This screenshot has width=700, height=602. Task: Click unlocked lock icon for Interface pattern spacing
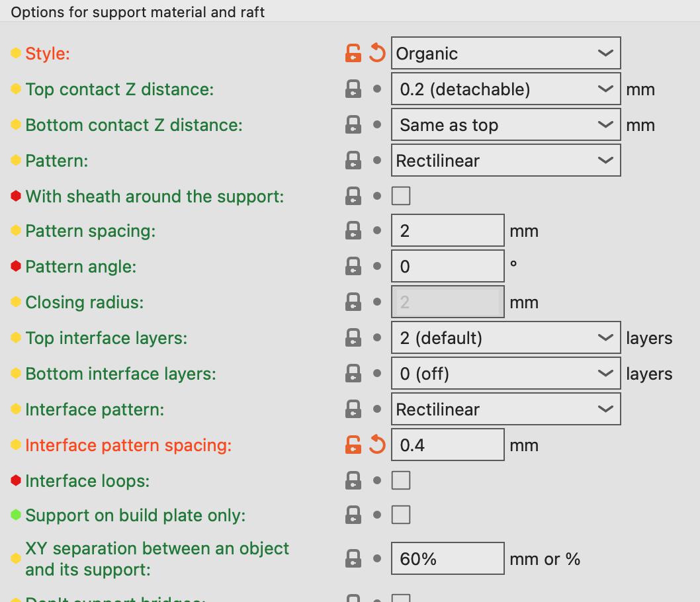tap(353, 445)
